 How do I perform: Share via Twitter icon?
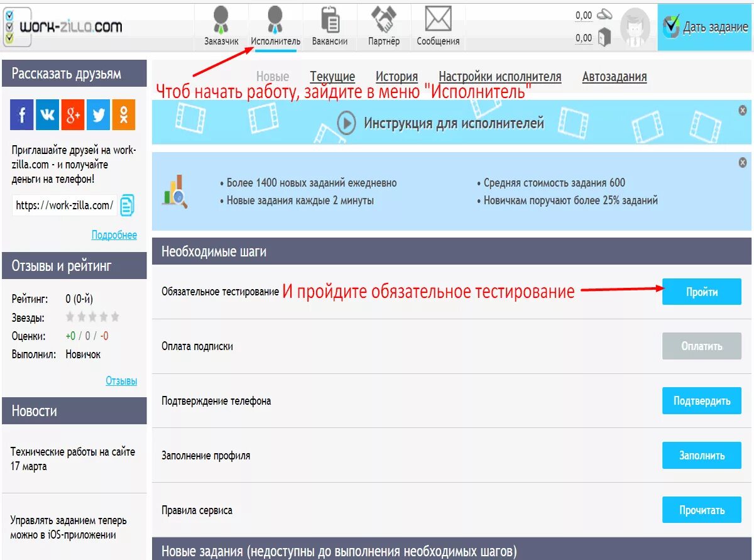(x=98, y=114)
